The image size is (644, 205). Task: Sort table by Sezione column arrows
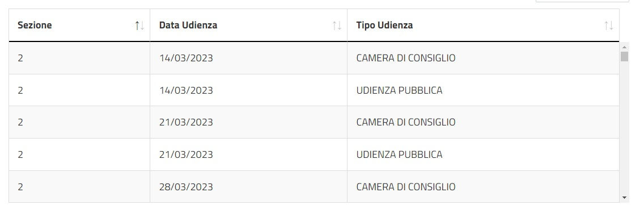pos(139,26)
